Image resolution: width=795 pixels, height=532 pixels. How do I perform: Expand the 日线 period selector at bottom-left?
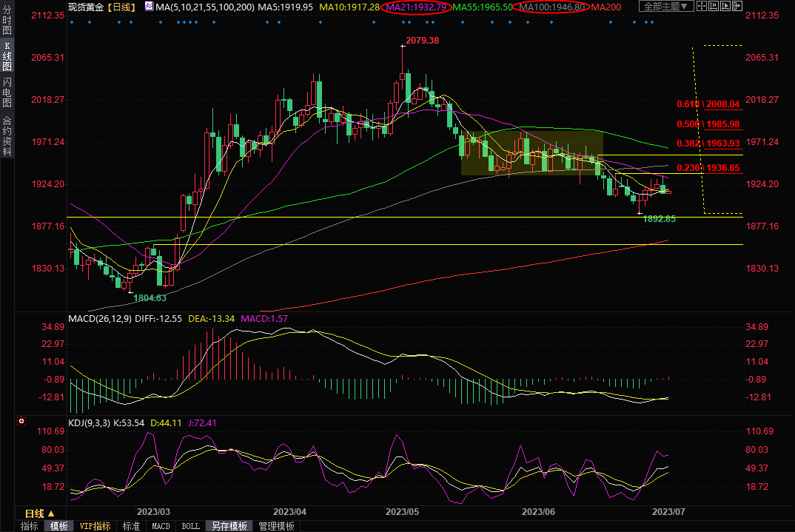coord(44,514)
